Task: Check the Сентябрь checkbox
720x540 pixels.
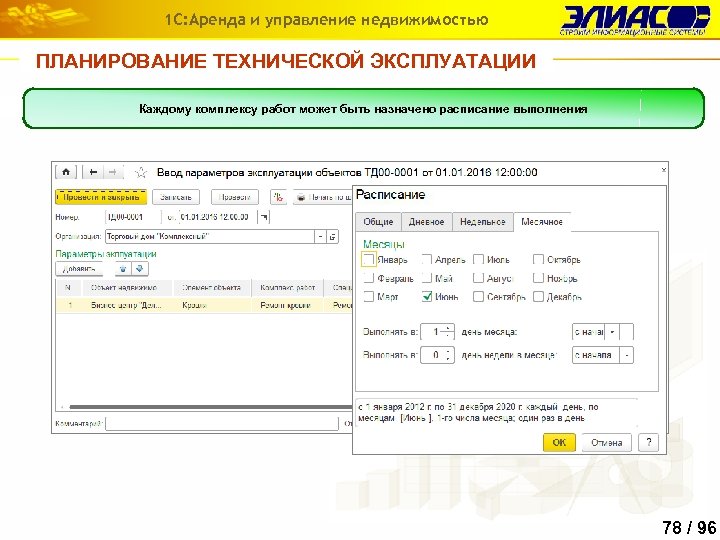Action: 478,297
